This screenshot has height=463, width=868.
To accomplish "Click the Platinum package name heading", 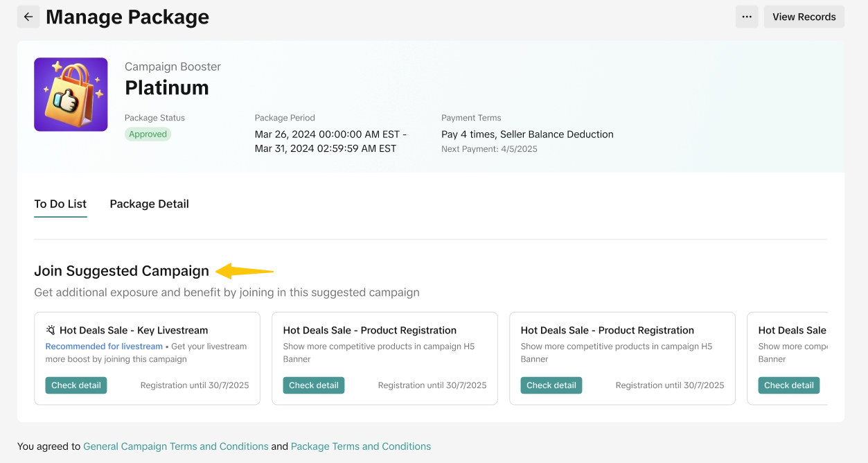I will click(167, 88).
